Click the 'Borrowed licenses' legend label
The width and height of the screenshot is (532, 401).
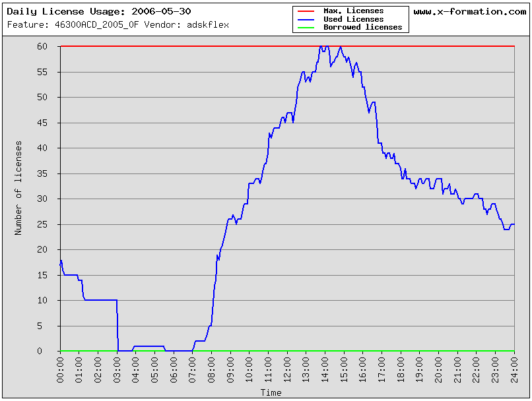pos(362,27)
